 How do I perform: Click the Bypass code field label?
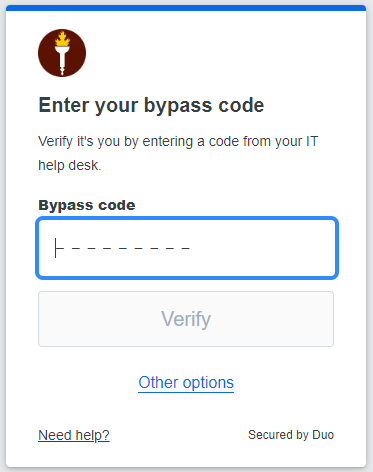click(x=87, y=205)
